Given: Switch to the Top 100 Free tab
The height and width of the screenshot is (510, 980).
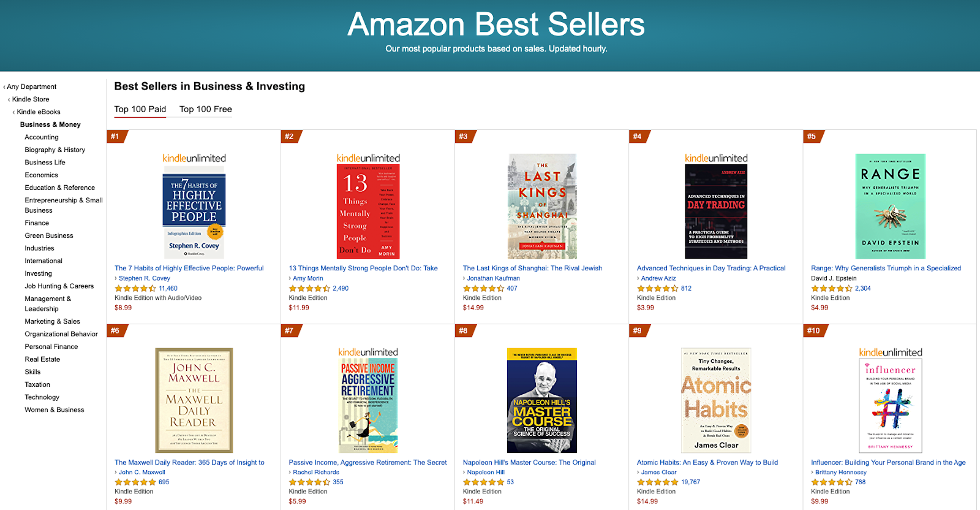Looking at the screenshot, I should (x=205, y=108).
